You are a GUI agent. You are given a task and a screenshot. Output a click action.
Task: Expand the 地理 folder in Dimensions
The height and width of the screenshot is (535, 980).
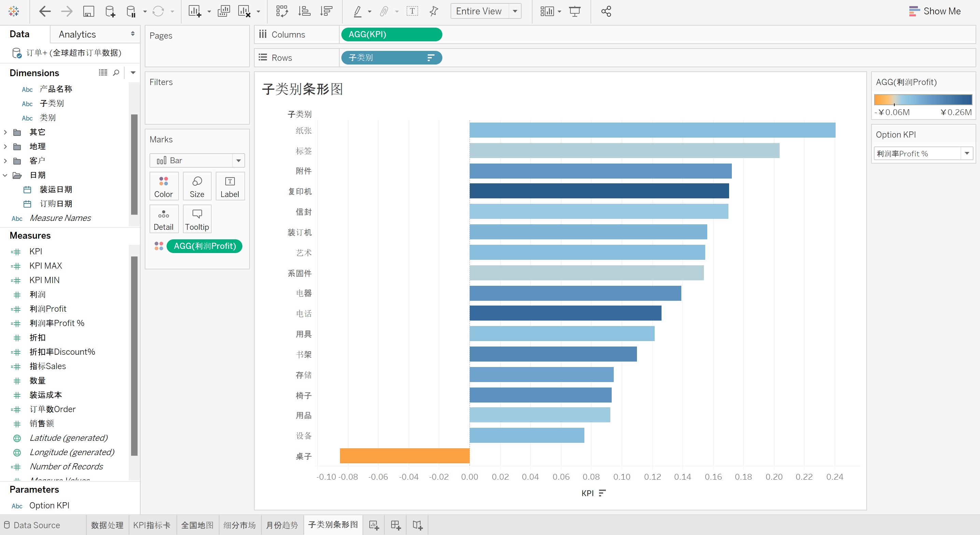[5, 146]
